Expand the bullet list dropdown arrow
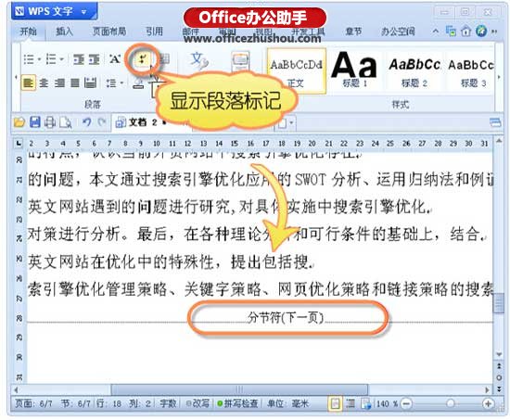 (39, 59)
